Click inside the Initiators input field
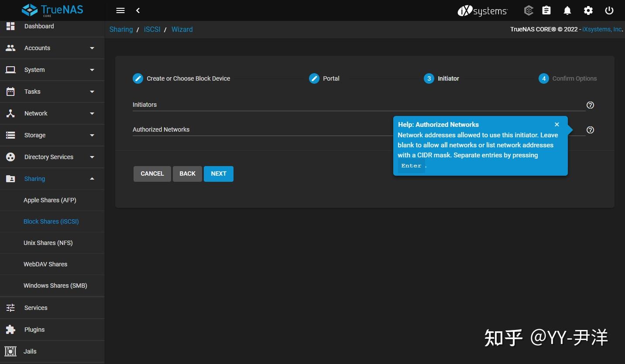This screenshot has height=364, width=625. (306, 105)
